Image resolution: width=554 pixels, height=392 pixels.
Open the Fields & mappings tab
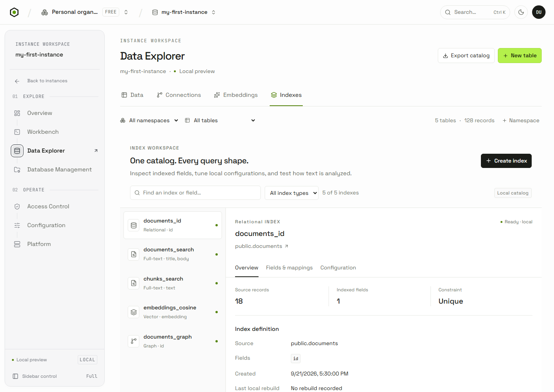click(x=289, y=268)
